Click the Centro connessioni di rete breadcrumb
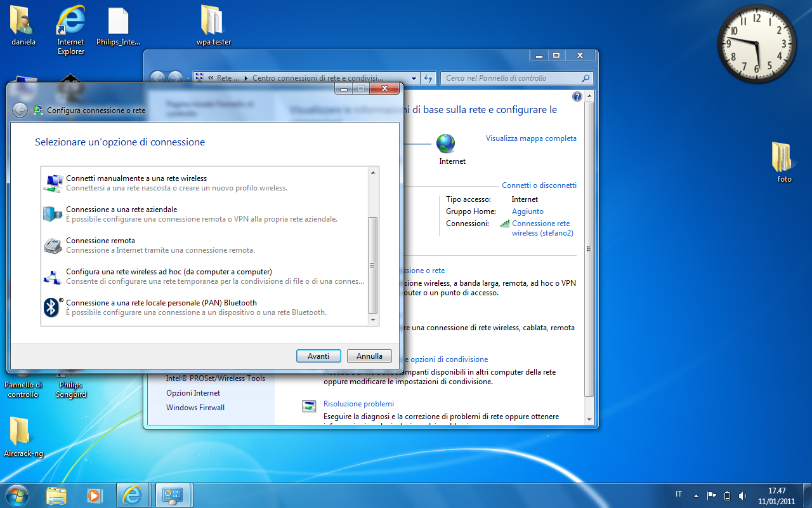 [318, 78]
